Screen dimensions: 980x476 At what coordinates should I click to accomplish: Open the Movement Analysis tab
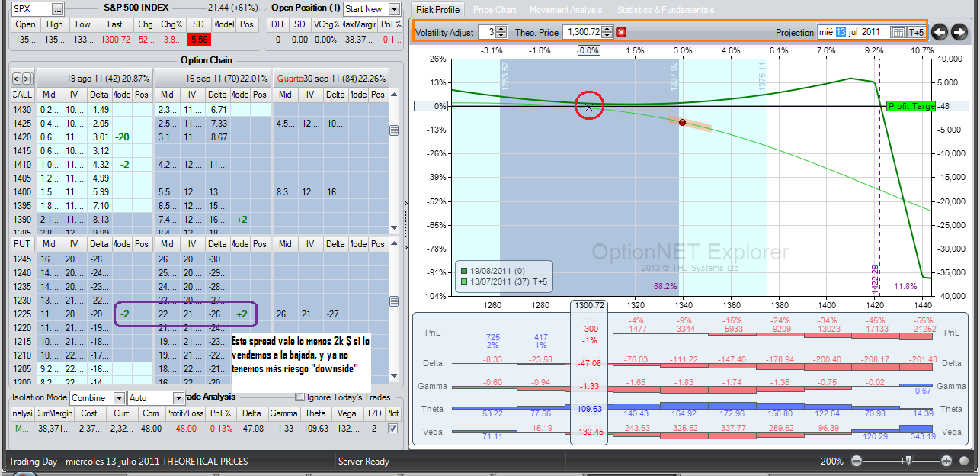(x=565, y=10)
